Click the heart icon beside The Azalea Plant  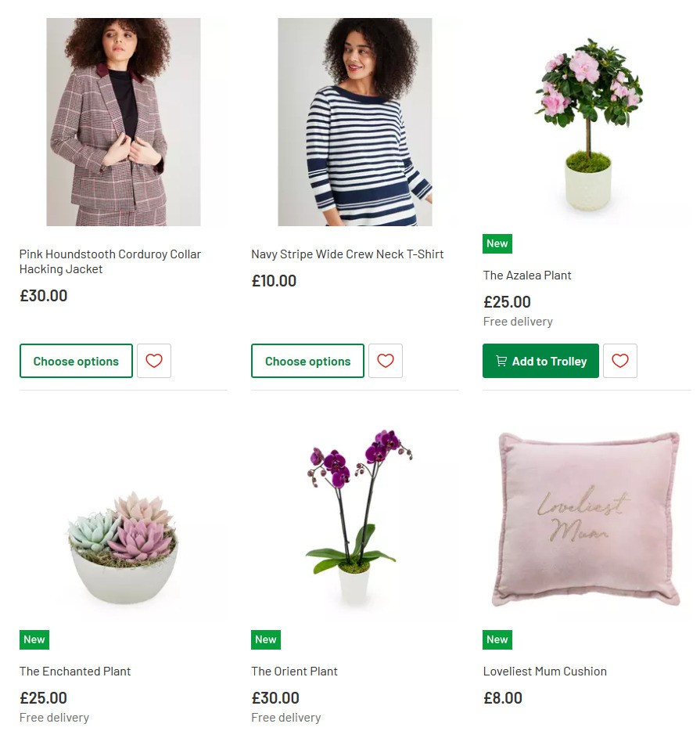(x=619, y=361)
